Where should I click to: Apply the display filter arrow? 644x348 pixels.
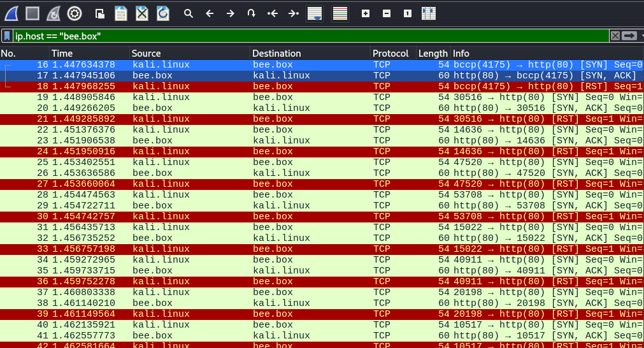pyautogui.click(x=629, y=36)
